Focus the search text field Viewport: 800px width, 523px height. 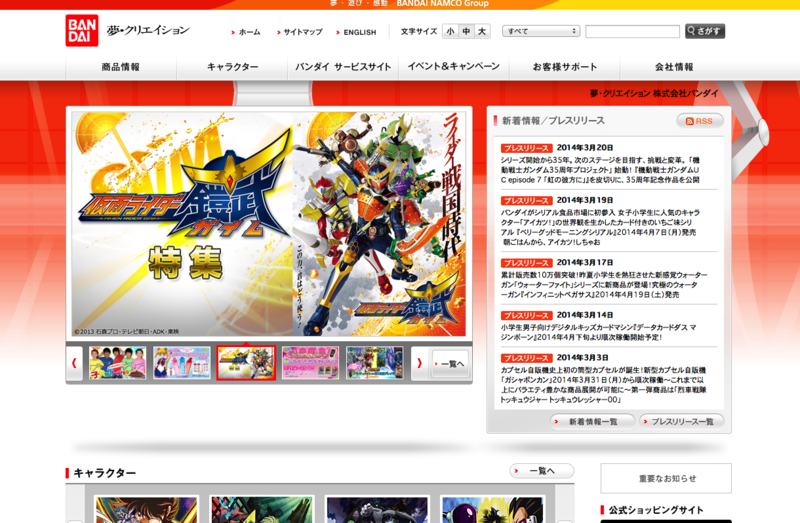click(x=633, y=31)
